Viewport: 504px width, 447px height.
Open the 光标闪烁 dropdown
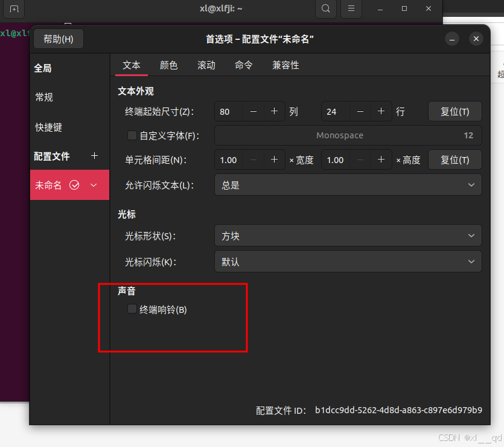[x=348, y=261]
